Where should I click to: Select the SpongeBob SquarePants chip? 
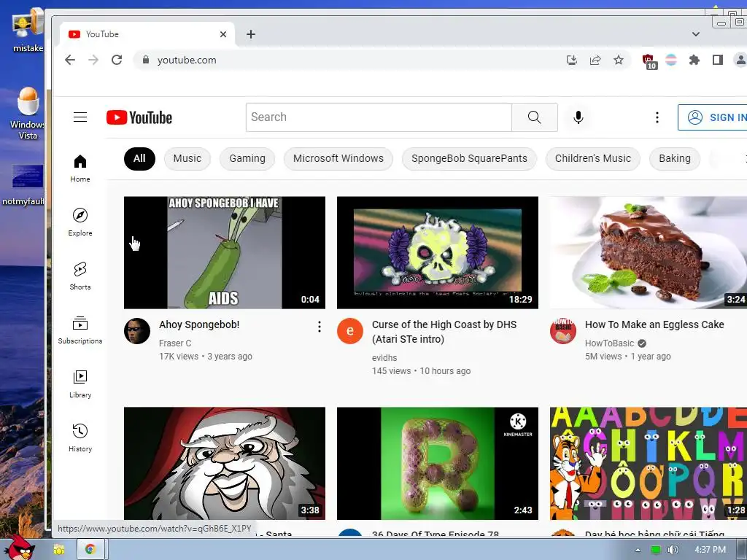469,158
